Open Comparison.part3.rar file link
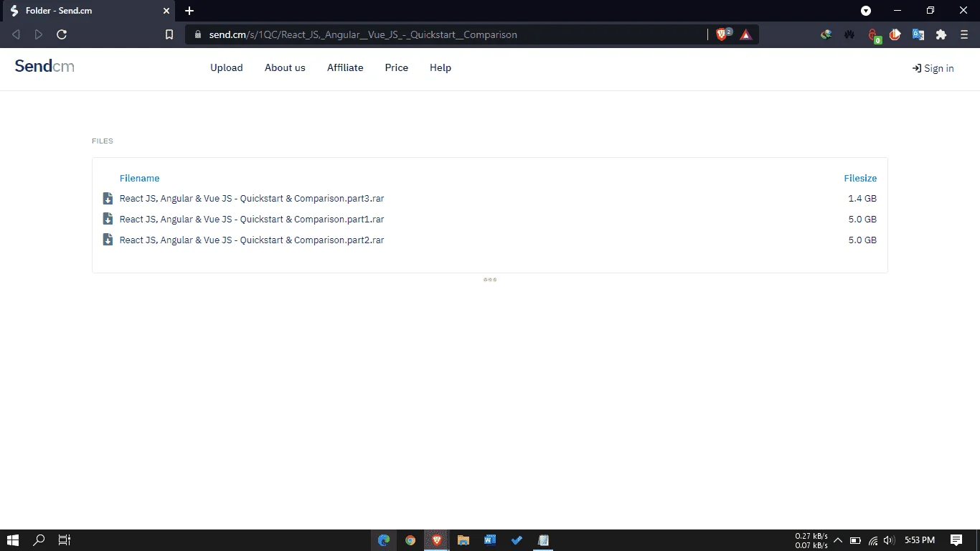Viewport: 980px width, 551px height. (252, 199)
